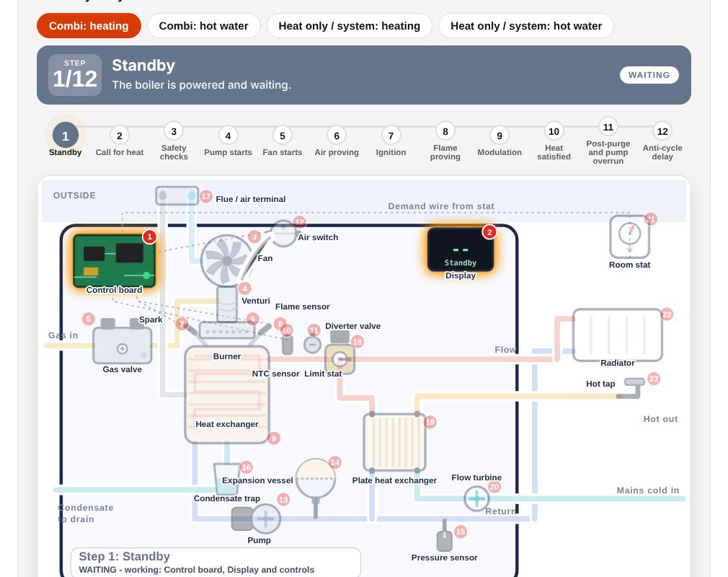Select the Limit stat icon

[x=313, y=345]
